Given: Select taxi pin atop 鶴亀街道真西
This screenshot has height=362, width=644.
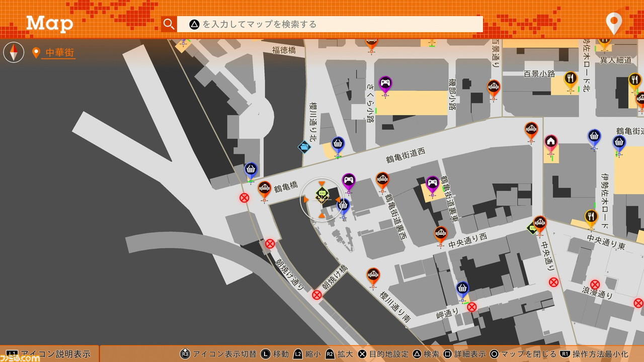Looking at the screenshot, I should [x=382, y=180].
